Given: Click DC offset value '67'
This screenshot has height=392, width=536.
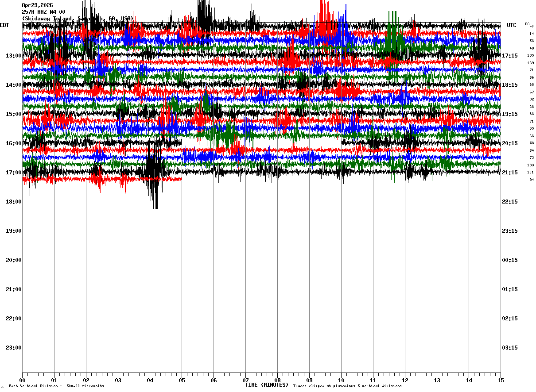Looking at the screenshot, I should coord(532,92).
